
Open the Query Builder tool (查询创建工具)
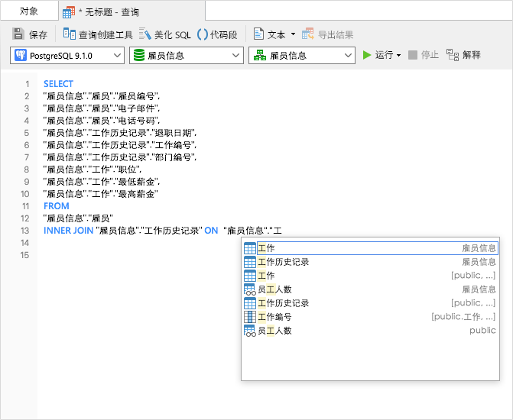point(98,34)
